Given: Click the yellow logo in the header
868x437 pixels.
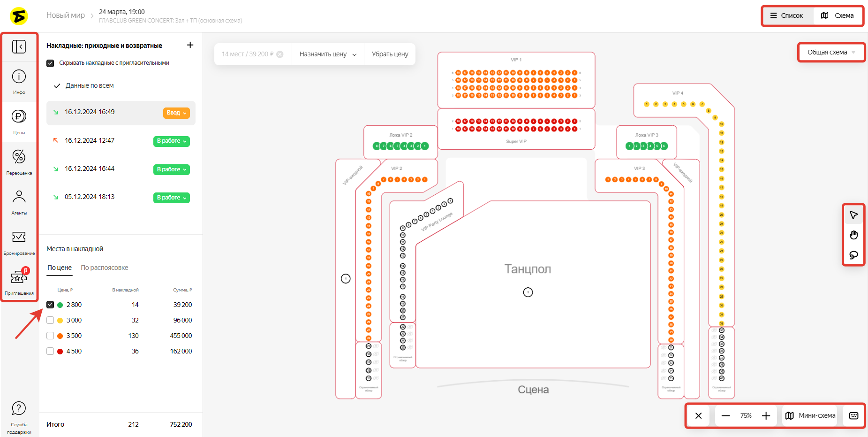Looking at the screenshot, I should 19,16.
